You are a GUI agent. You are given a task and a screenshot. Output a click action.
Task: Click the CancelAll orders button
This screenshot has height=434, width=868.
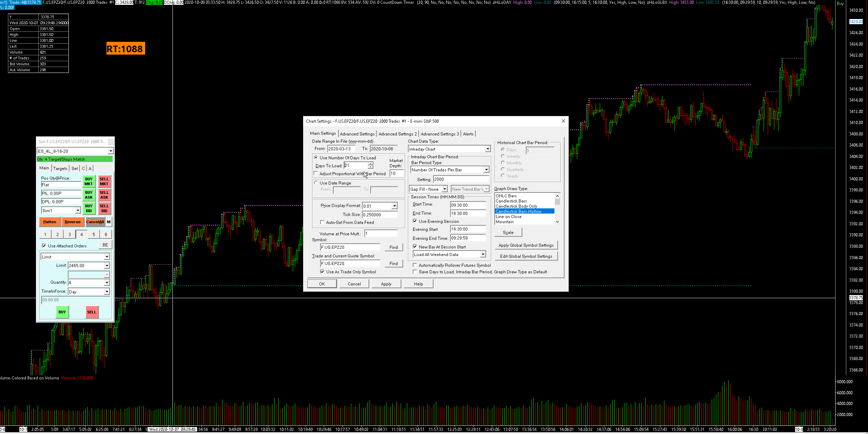[x=95, y=222]
